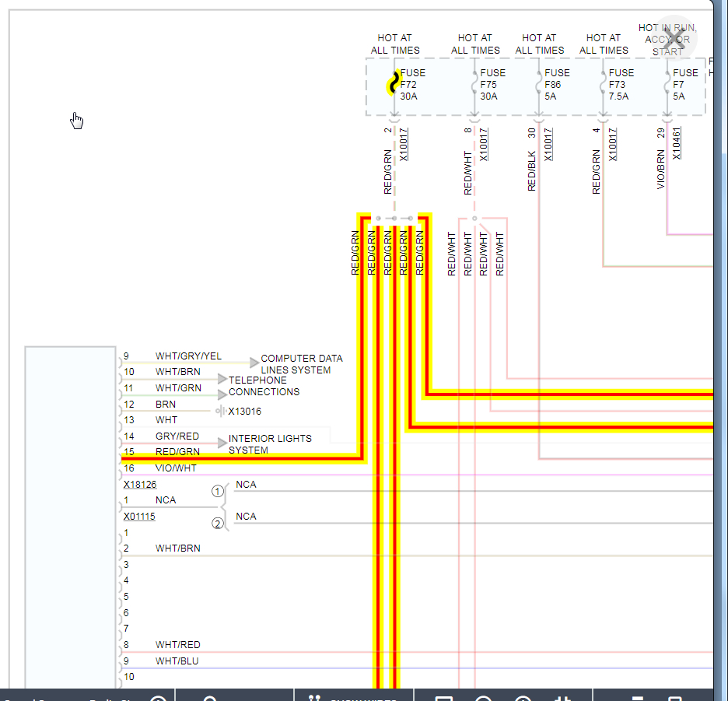
Task: Open X10017 connector link at pin 30
Action: click(548, 145)
